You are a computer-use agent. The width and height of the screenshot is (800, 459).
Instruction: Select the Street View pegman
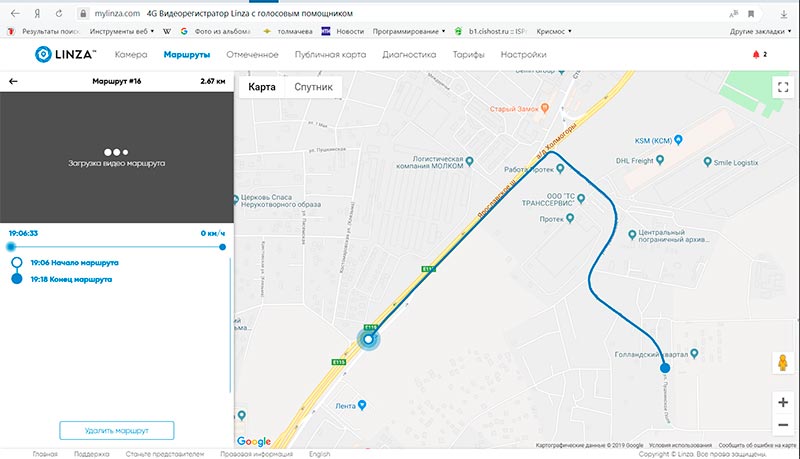[783, 362]
